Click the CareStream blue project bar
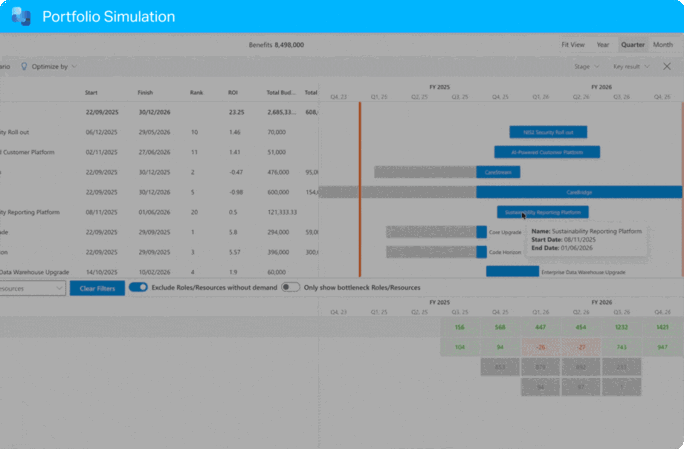Image resolution: width=684 pixels, height=449 pixels. tap(491, 172)
